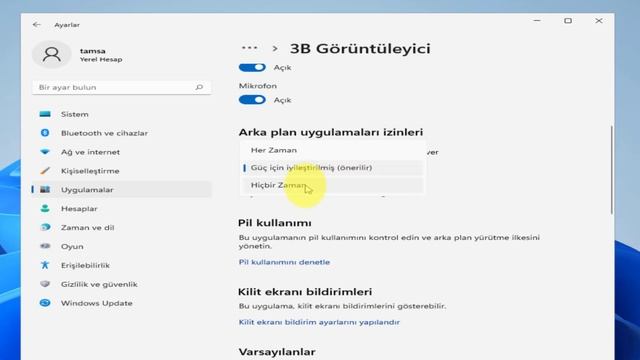Image resolution: width=640 pixels, height=360 pixels.
Task: Maximize the Ayarlar window
Action: [568, 20]
